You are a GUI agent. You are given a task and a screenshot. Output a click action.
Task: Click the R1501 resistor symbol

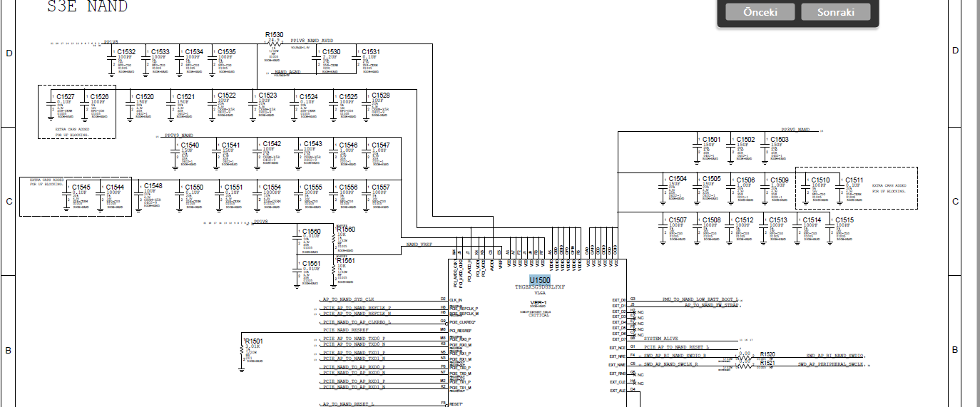(243, 351)
